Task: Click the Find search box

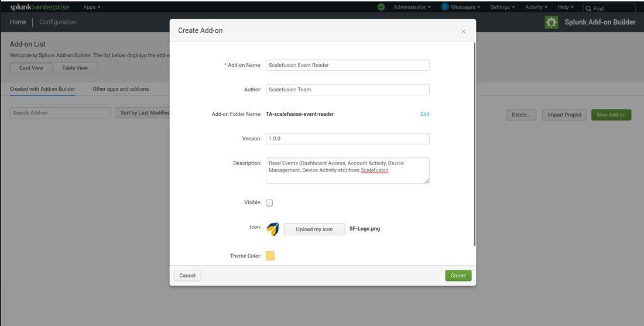Action: pos(609,8)
